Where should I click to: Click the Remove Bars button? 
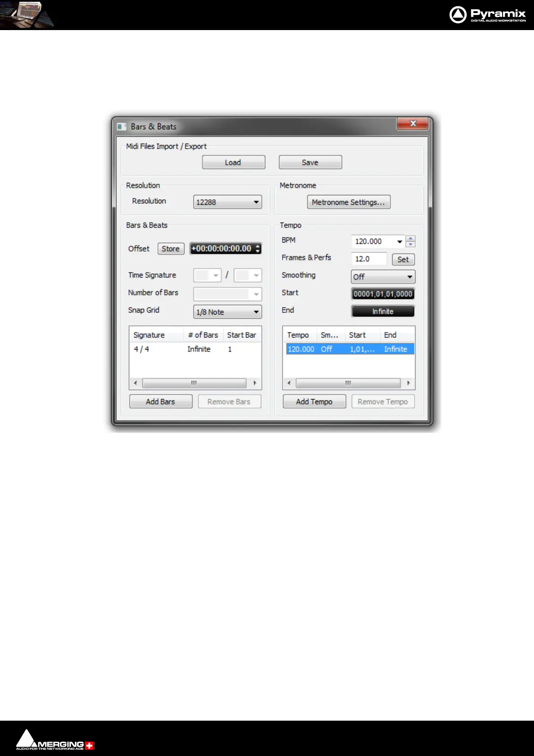[x=229, y=401]
